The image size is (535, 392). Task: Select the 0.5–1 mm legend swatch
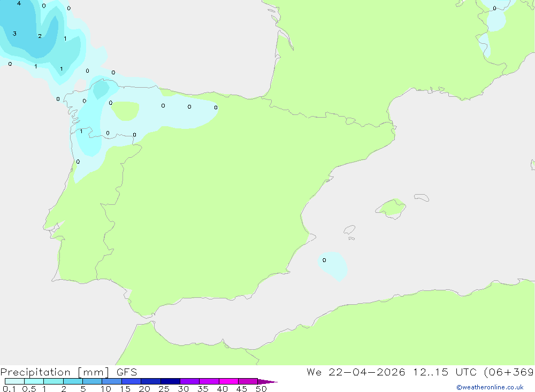point(34,381)
